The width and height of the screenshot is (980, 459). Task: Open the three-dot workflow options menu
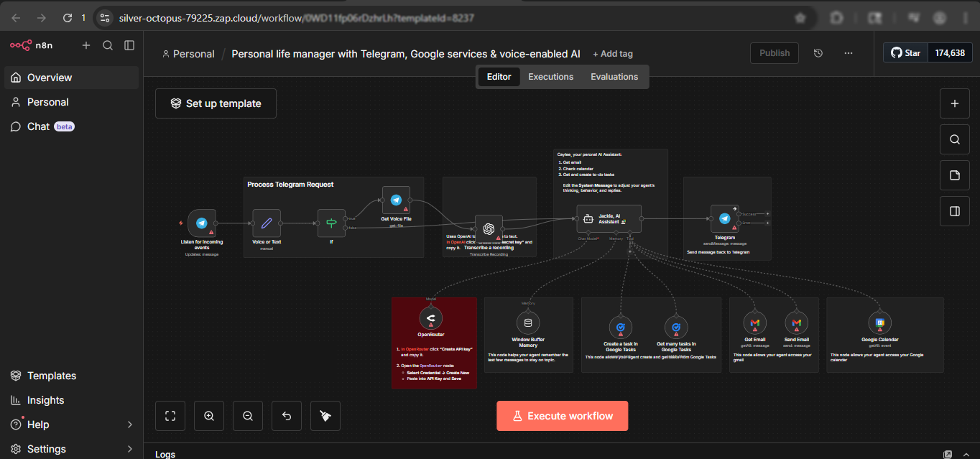pos(849,53)
